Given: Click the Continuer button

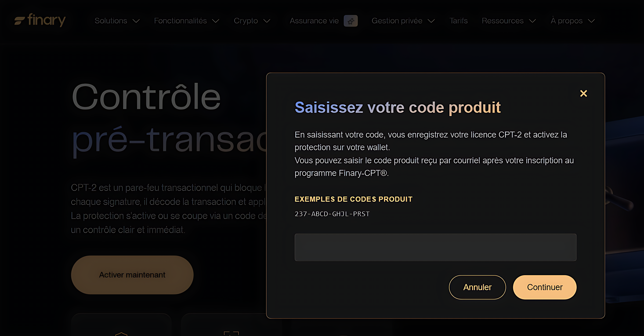Looking at the screenshot, I should point(545,287).
